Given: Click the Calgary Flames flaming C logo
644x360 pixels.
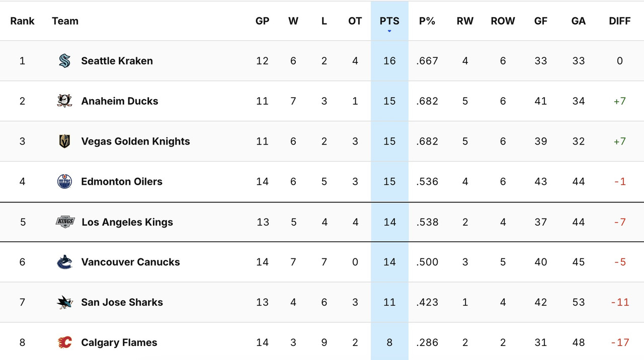Looking at the screenshot, I should [64, 342].
